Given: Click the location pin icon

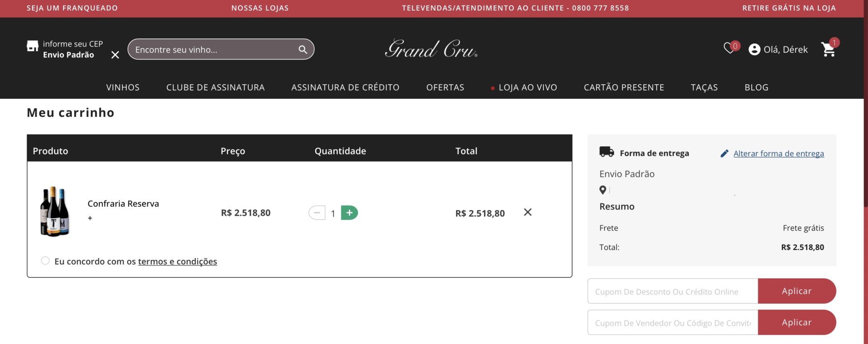Looking at the screenshot, I should tap(603, 190).
